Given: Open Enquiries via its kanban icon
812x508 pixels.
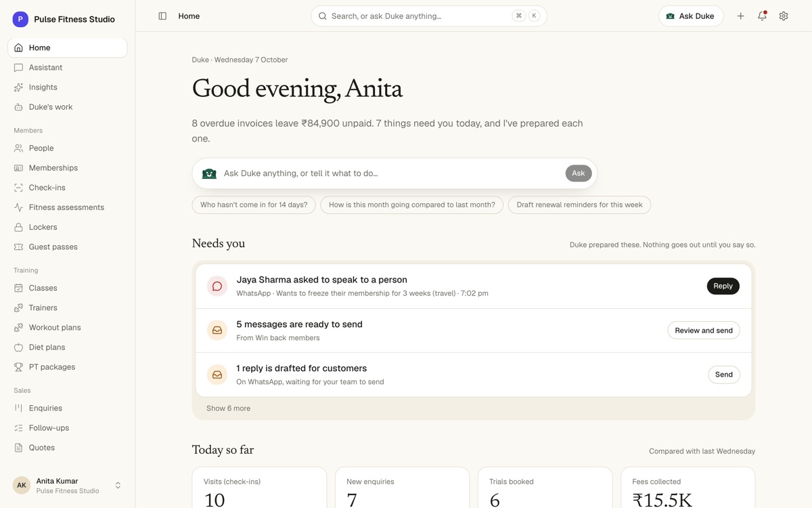Looking at the screenshot, I should [18, 408].
